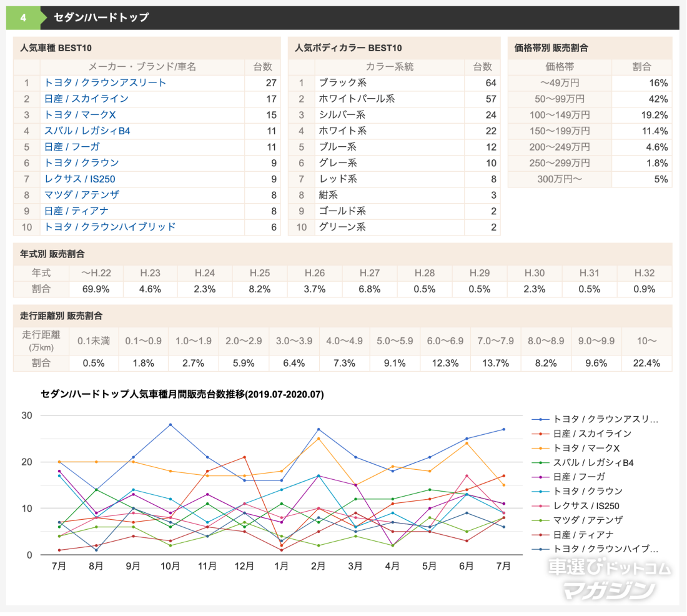Click the 台数 header in color table
The height and width of the screenshot is (616, 687).
pos(482,67)
